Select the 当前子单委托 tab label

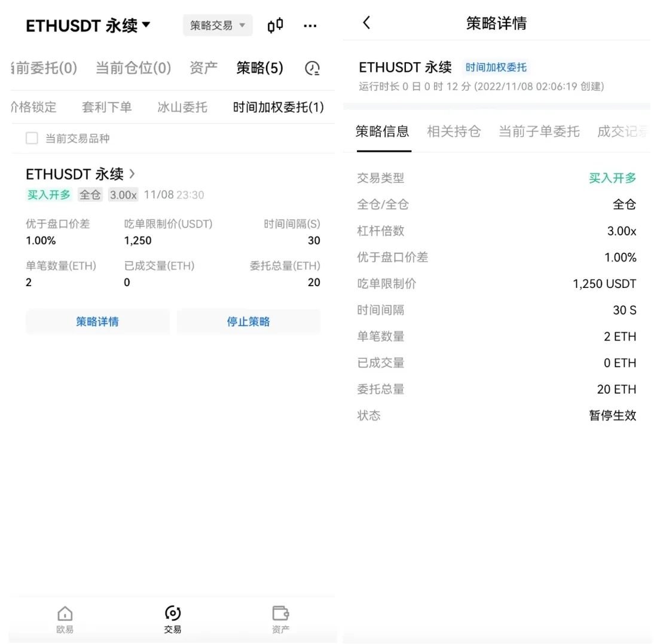(x=539, y=132)
